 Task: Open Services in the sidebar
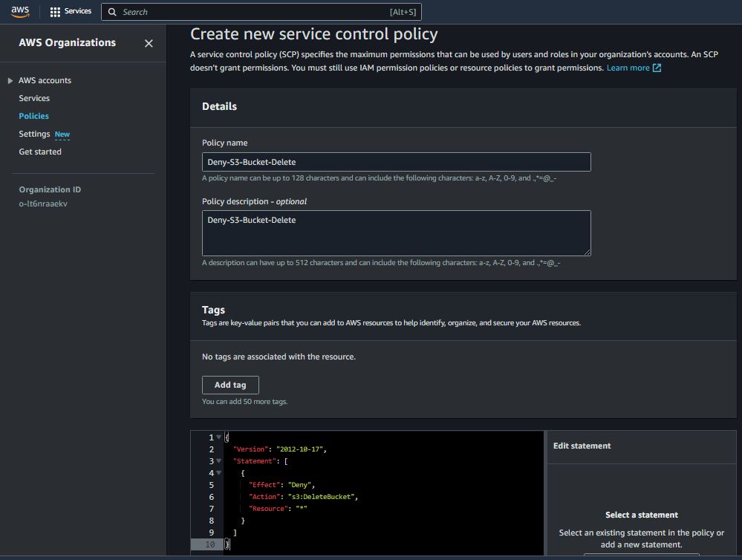point(34,98)
